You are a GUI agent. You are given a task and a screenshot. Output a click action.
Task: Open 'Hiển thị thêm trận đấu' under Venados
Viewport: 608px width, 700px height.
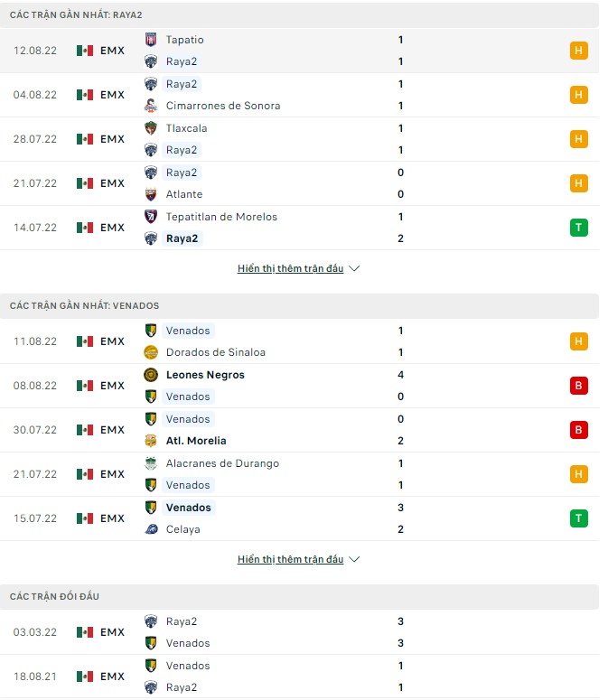[x=290, y=560]
